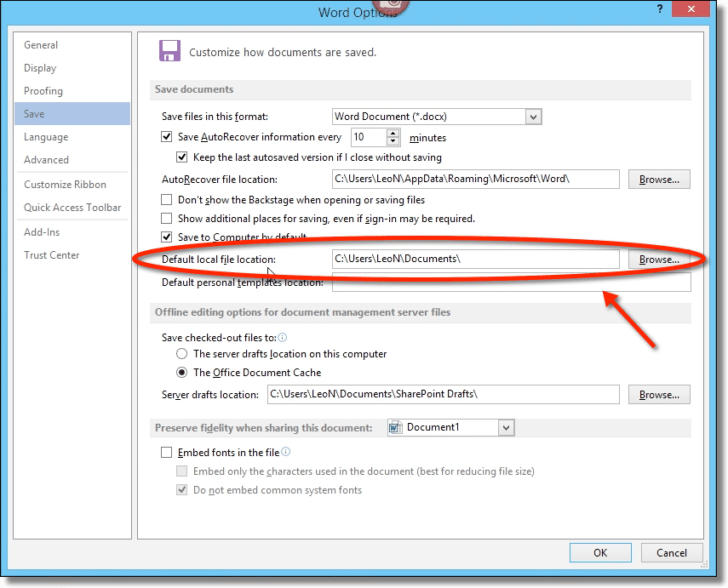Image resolution: width=728 pixels, height=588 pixels.
Task: Select the Save category
Action: coord(72,114)
